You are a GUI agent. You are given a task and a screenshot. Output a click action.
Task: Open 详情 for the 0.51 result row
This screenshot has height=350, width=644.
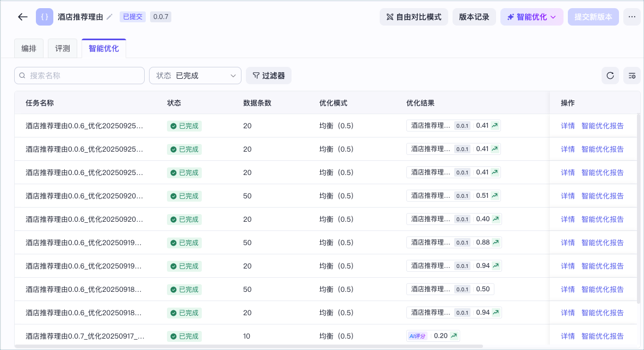[x=568, y=196]
